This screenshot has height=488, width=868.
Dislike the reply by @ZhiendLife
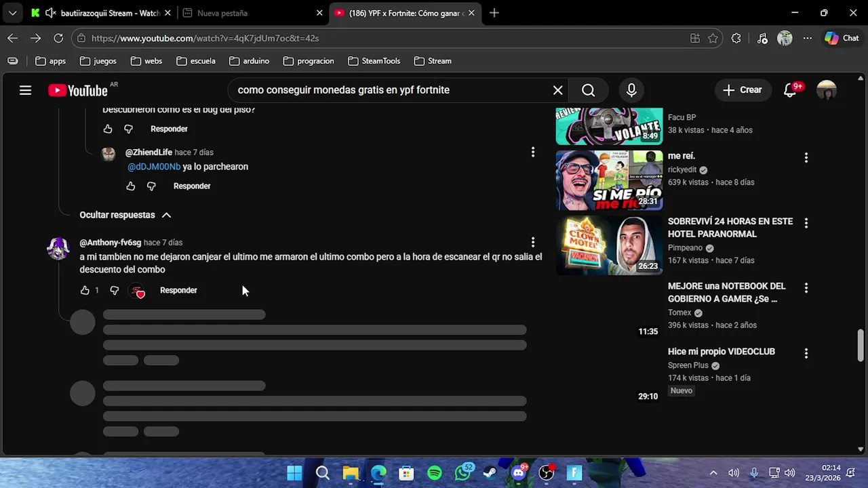[151, 186]
